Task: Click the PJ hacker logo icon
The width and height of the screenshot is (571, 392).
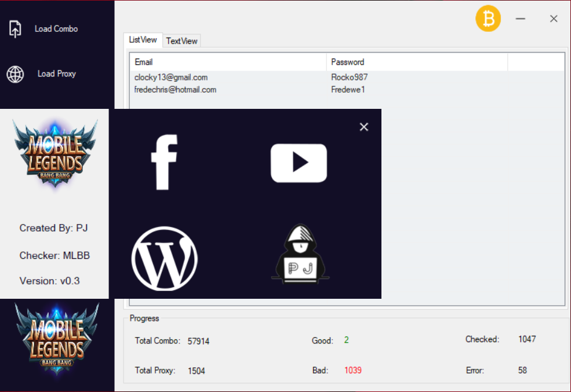Action: click(x=300, y=254)
